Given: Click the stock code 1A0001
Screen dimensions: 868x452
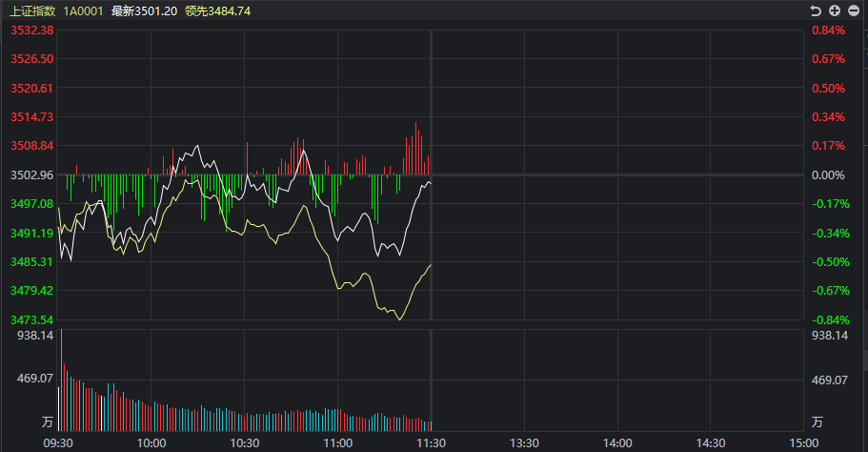Looking at the screenshot, I should (x=83, y=10).
